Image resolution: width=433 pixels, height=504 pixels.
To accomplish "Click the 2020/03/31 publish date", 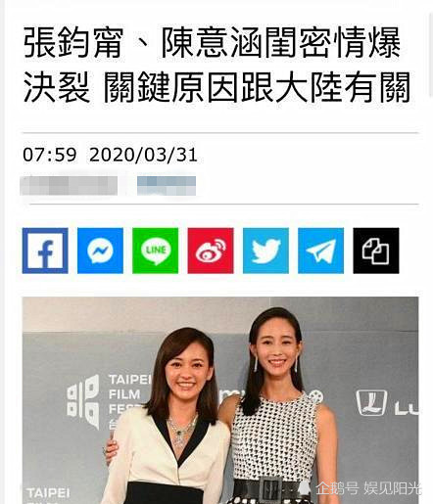I will tap(143, 155).
